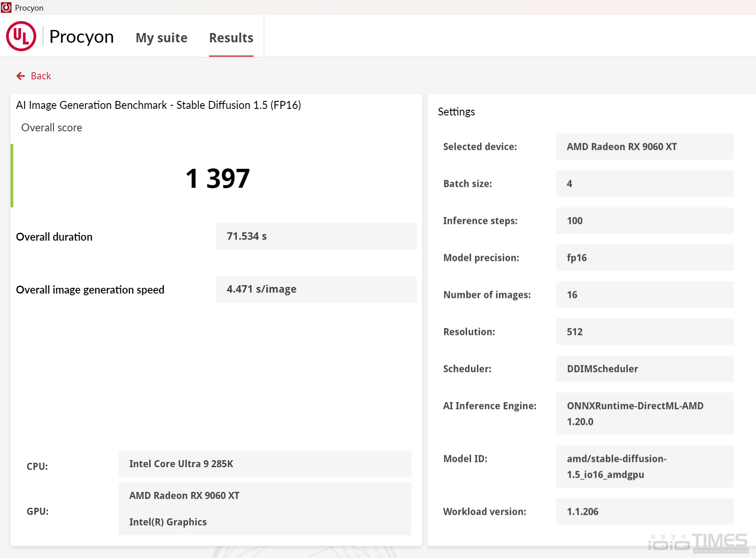Select CPU value Intel Core Ultra 9 285K

pos(265,464)
